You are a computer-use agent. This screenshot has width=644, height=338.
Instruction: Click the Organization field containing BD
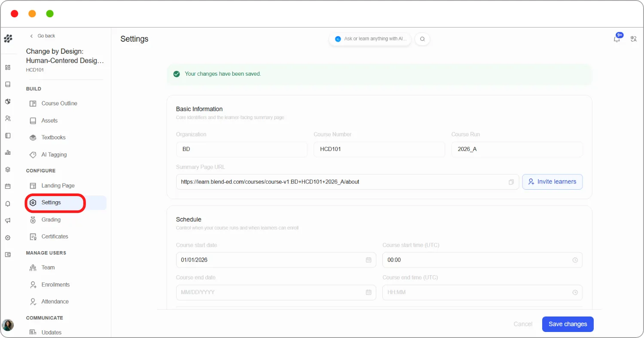coord(241,150)
